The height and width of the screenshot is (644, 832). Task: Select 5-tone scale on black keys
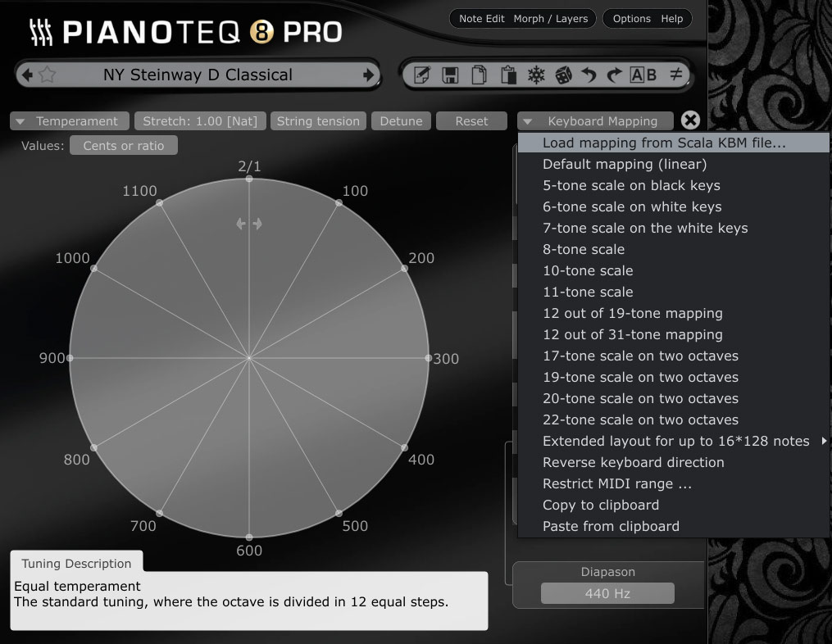(x=673, y=185)
